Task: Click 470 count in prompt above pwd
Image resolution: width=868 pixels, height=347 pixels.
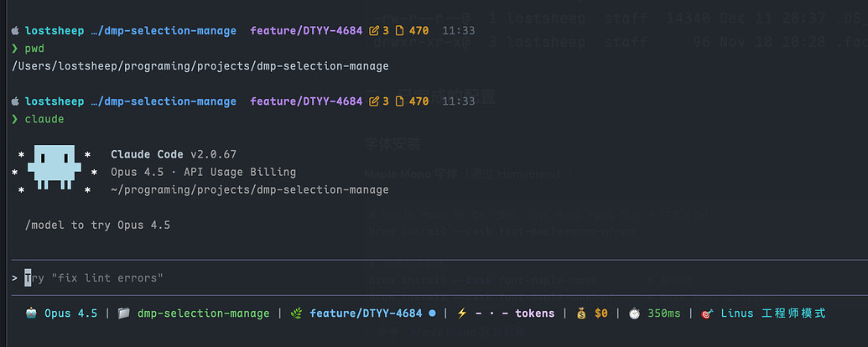Action: click(x=419, y=30)
